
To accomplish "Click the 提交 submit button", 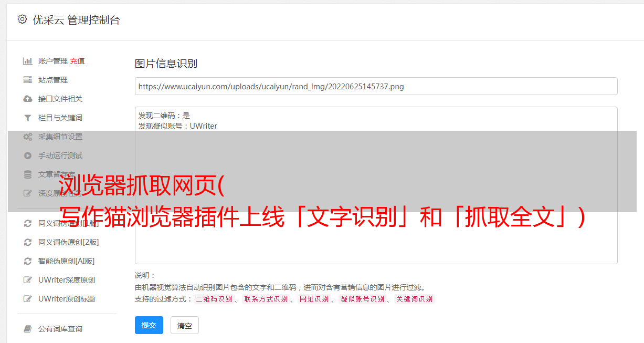I will [x=149, y=325].
